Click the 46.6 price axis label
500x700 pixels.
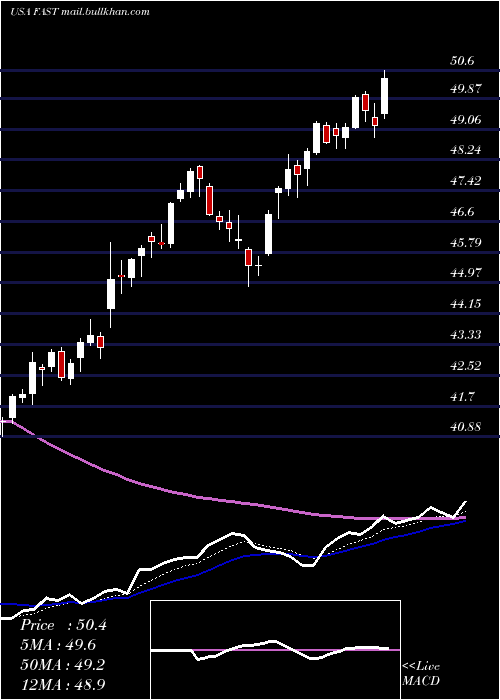[462, 212]
